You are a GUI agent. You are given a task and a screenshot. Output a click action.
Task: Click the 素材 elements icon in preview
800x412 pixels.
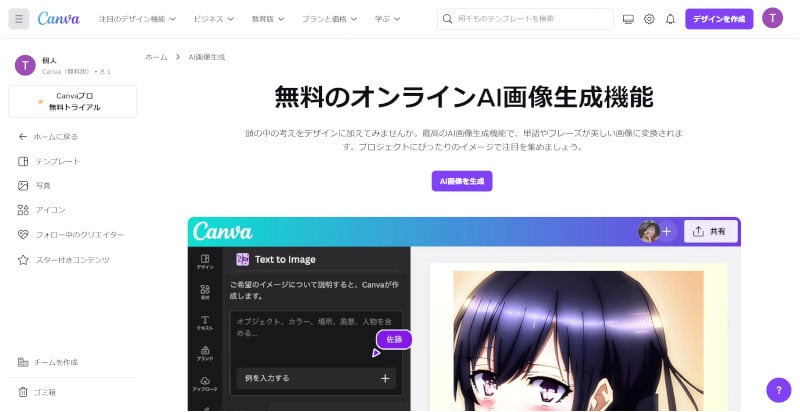click(205, 292)
